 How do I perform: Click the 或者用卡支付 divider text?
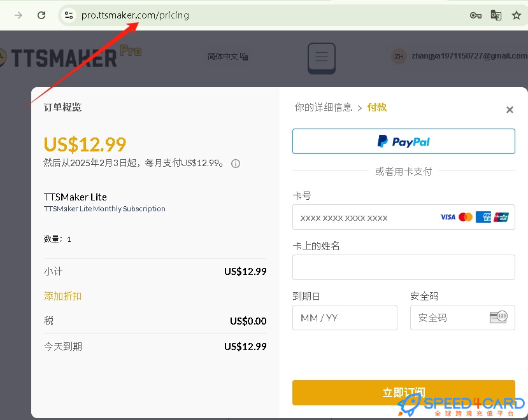(403, 172)
